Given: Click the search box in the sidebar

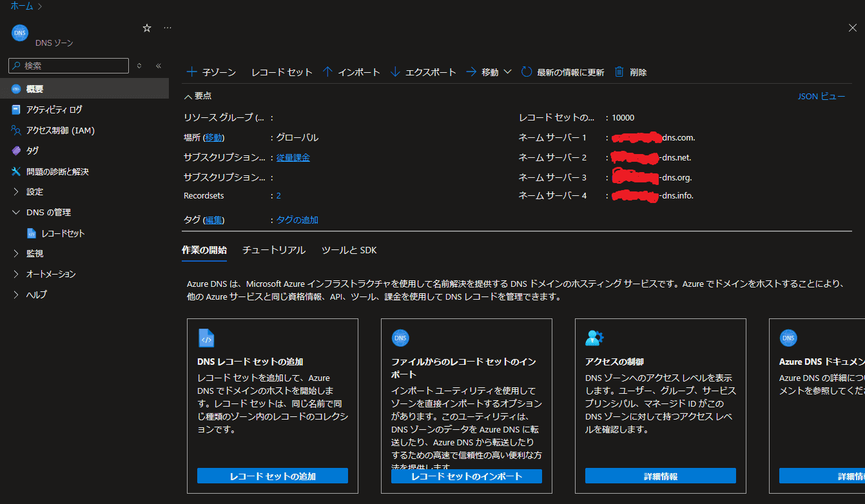Looking at the screenshot, I should tap(69, 66).
